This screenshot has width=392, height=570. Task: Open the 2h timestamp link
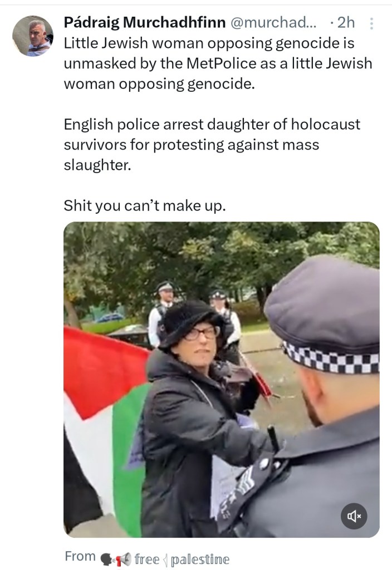coord(346,22)
